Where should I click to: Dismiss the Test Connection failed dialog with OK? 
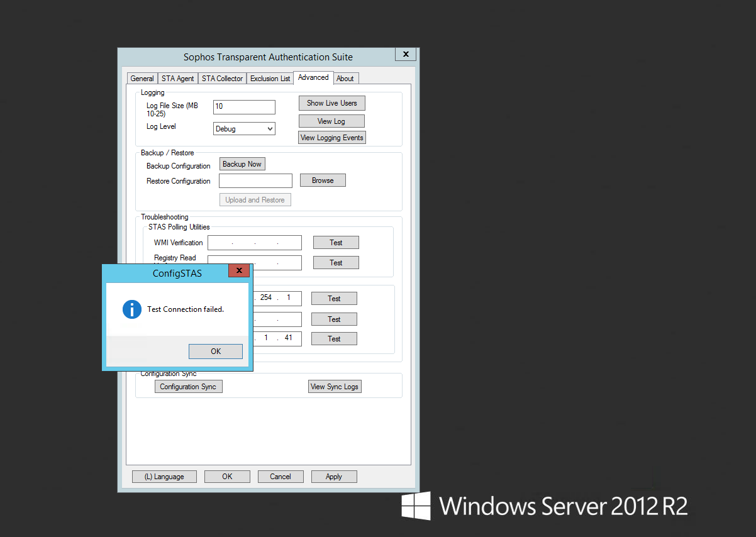216,352
